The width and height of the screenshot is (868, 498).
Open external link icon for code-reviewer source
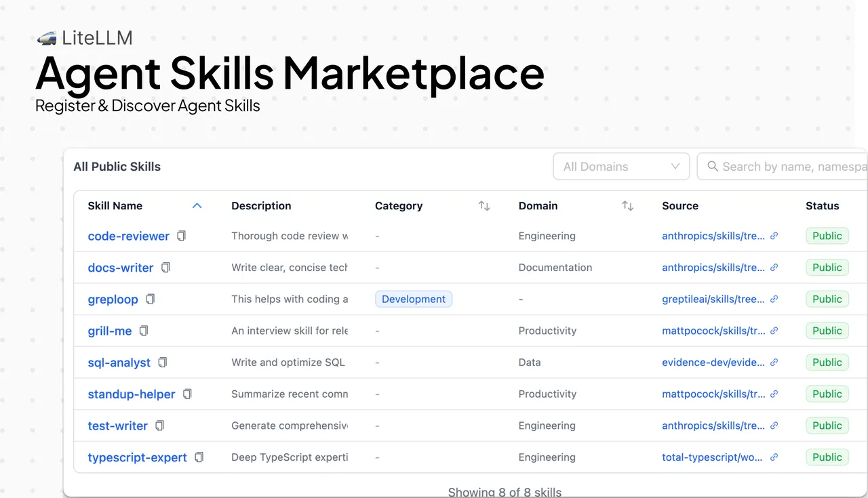774,236
